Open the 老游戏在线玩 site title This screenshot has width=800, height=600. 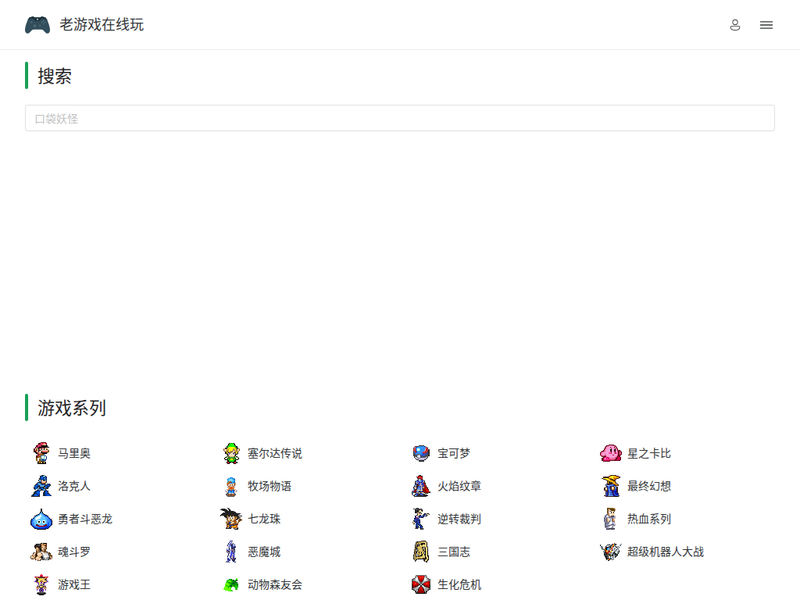102,24
